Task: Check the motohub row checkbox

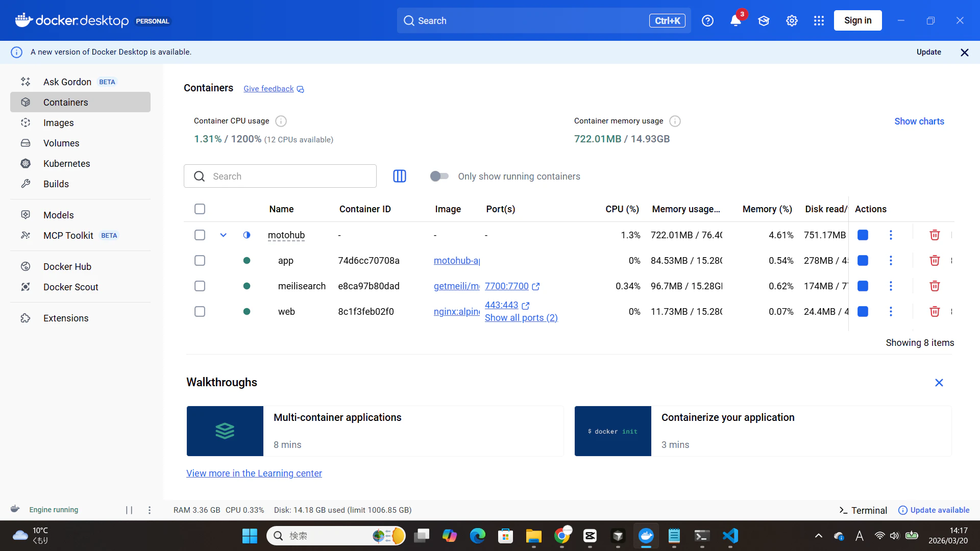Action: click(200, 235)
